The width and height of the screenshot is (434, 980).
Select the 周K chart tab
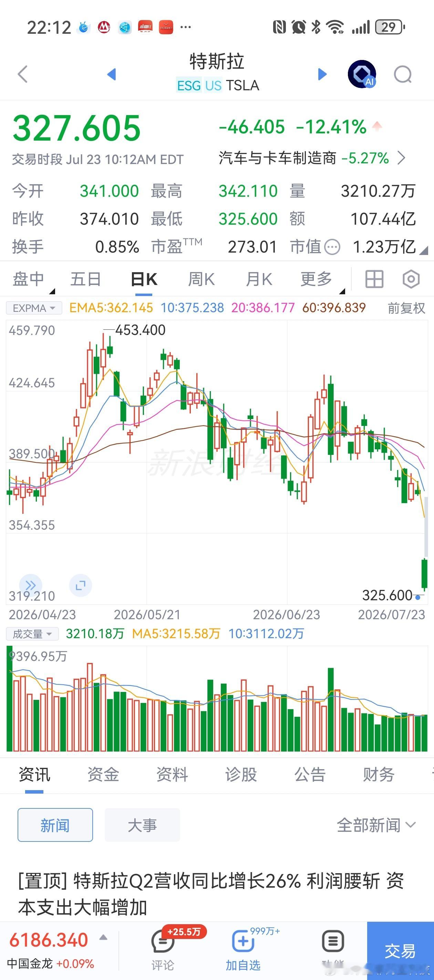pyautogui.click(x=201, y=279)
